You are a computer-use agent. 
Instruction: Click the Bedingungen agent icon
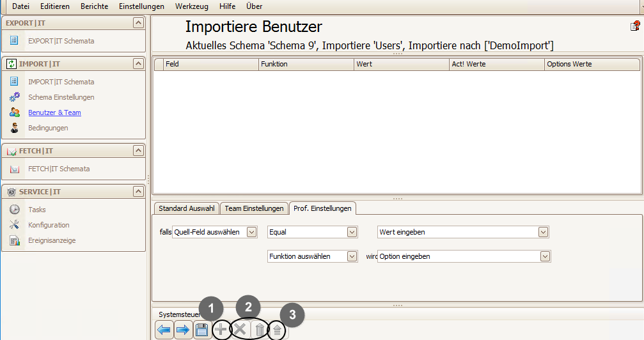[14, 128]
